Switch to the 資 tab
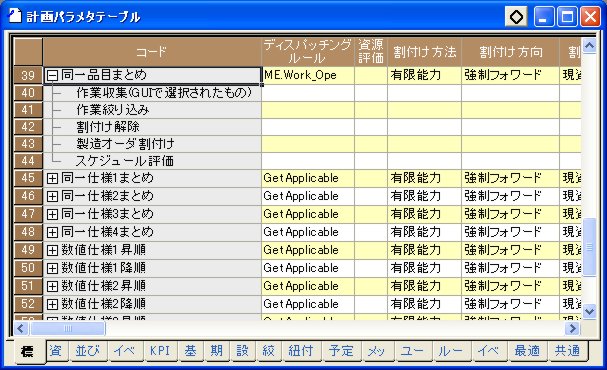Image resolution: width=607 pixels, height=370 pixels. point(57,351)
